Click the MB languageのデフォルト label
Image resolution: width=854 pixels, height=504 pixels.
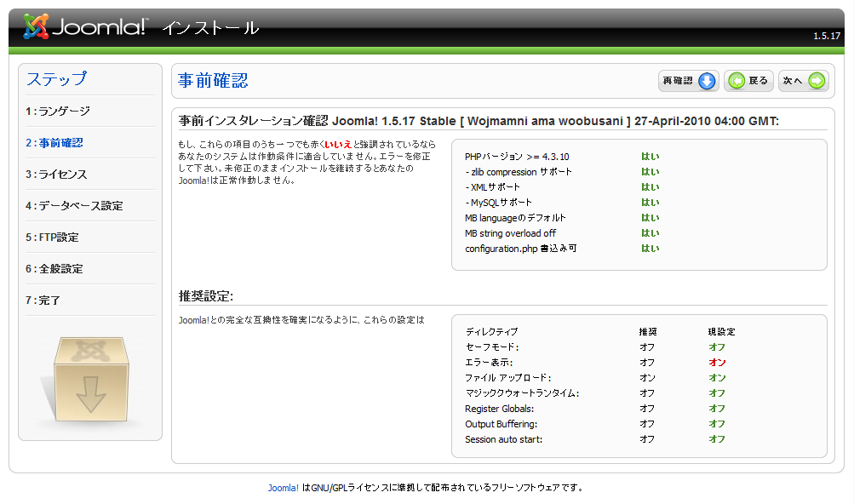[515, 218]
